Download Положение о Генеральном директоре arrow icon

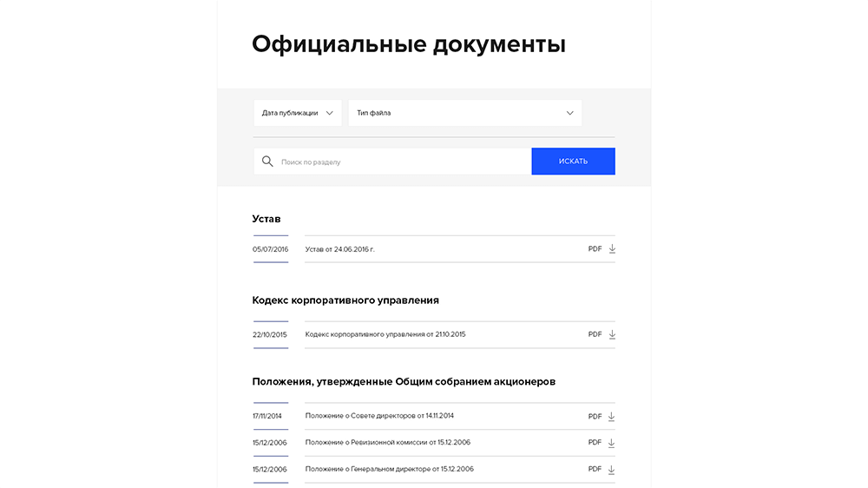(x=611, y=469)
